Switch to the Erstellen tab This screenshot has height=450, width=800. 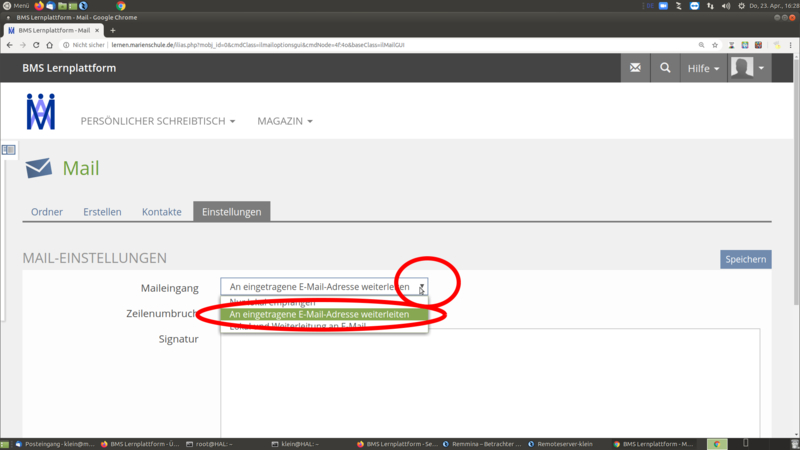(102, 212)
